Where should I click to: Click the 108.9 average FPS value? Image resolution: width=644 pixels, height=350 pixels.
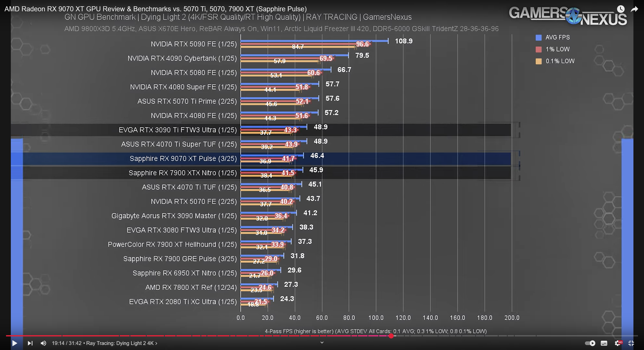pyautogui.click(x=404, y=41)
